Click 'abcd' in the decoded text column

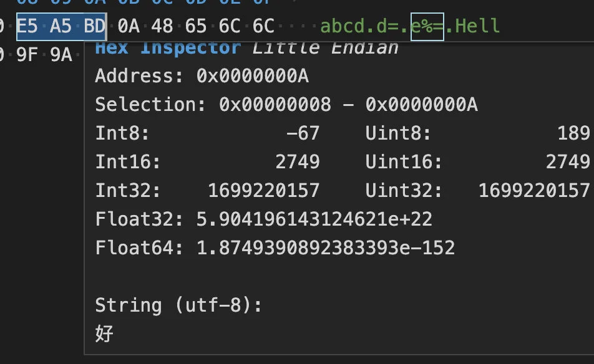pyautogui.click(x=343, y=26)
